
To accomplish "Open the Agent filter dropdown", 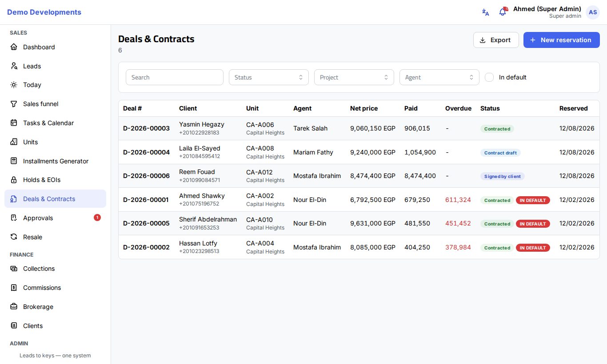I will coord(439,77).
